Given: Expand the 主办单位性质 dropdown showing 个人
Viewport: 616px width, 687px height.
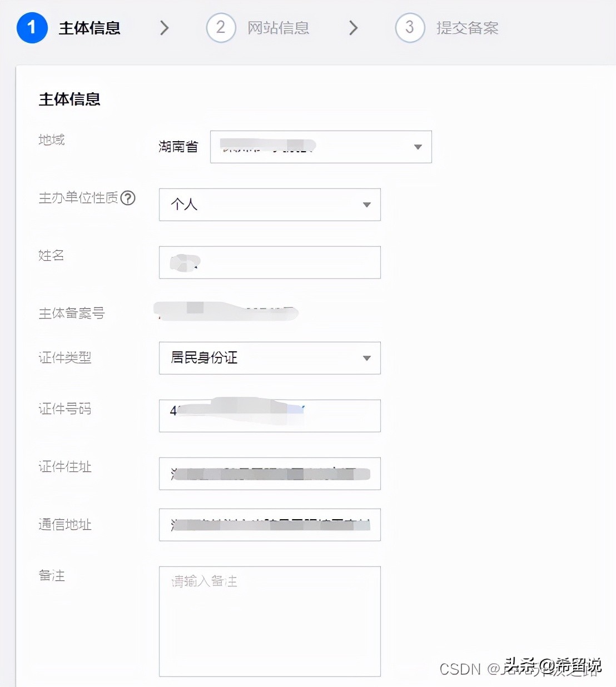Looking at the screenshot, I should click(x=270, y=205).
